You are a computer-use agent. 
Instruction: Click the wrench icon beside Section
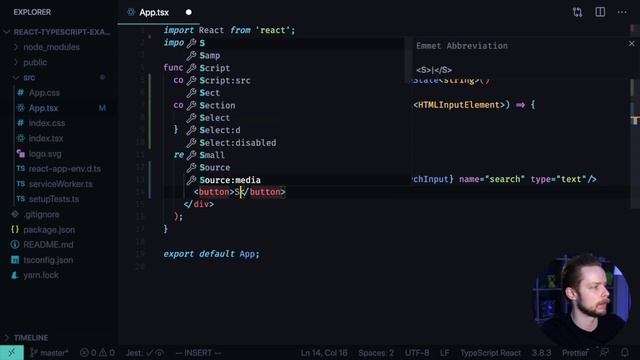pos(191,105)
